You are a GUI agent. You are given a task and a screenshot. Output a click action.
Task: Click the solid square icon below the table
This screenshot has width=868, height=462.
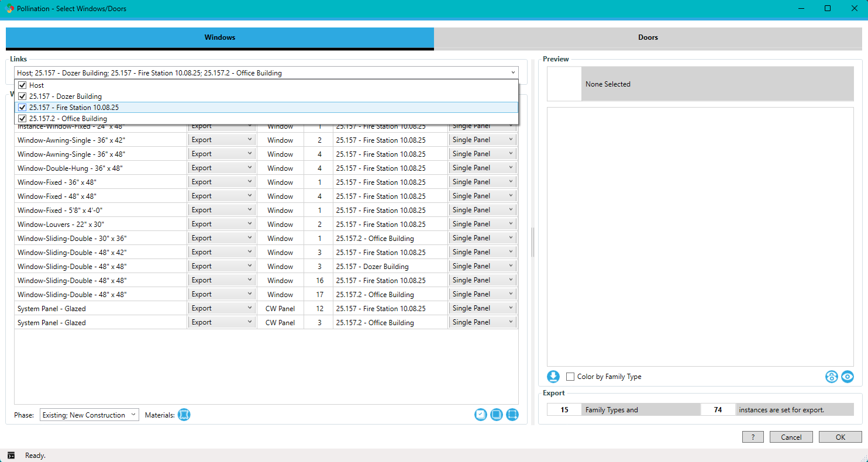[497, 415]
